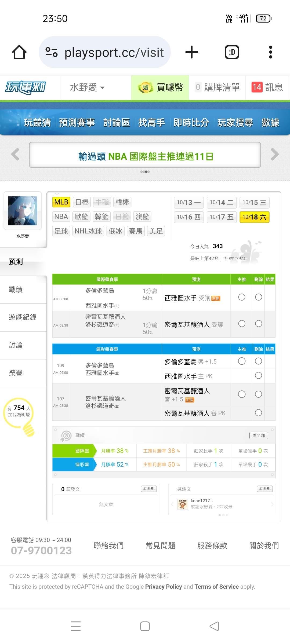Image resolution: width=290 pixels, height=644 pixels.
Task: Click koae1217 avatar in 感謝文
Action: (x=183, y=504)
